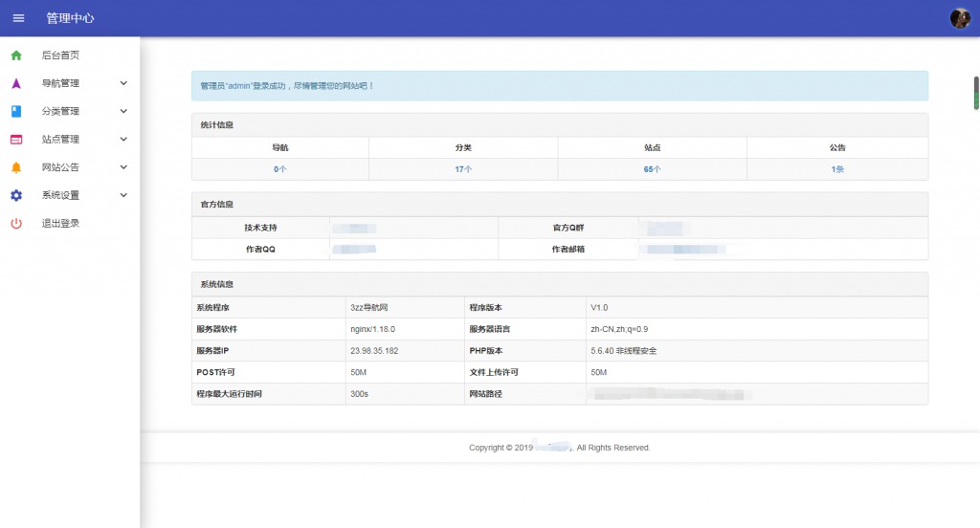Click the purple navigation arrow icon
Screen dimensions: 980x528
point(16,83)
